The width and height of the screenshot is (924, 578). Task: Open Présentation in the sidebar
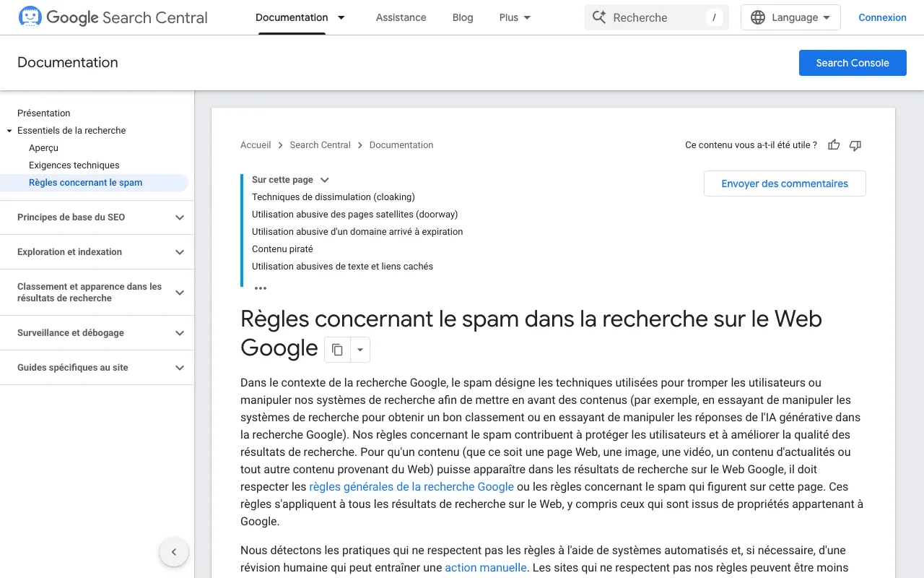pos(44,113)
